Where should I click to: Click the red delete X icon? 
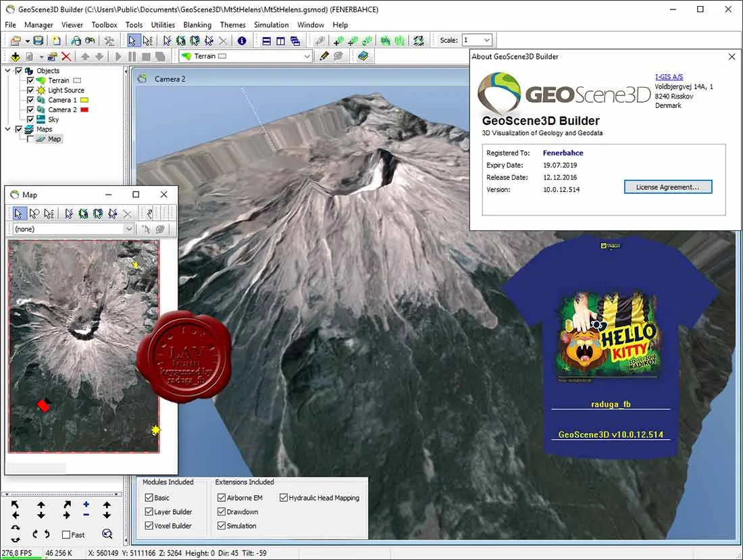point(66,57)
